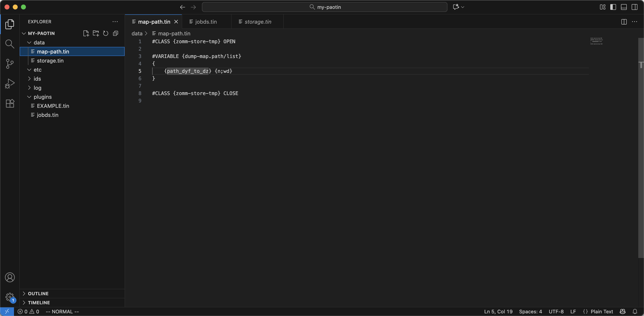
Task: Open the Search view in activity bar
Action: tap(9, 44)
